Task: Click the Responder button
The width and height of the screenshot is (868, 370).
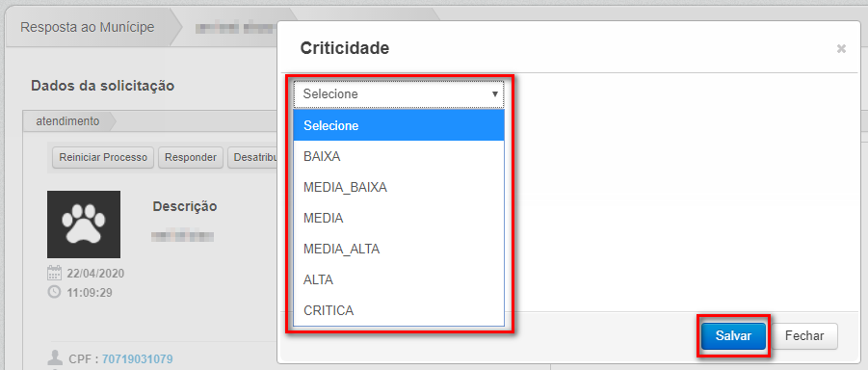Action: 191,157
